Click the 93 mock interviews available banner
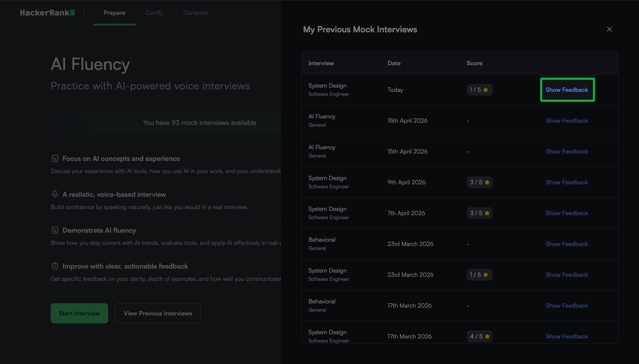This screenshot has width=639, height=364. 199,123
